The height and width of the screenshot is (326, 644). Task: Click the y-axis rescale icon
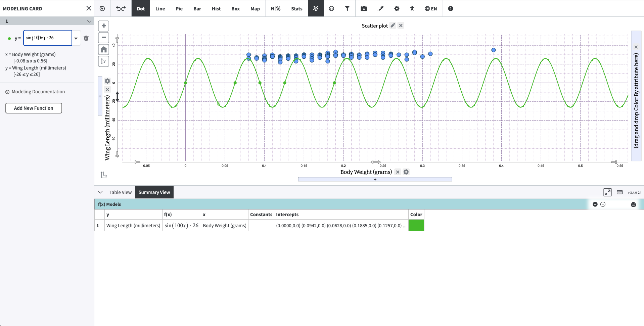coord(104,61)
